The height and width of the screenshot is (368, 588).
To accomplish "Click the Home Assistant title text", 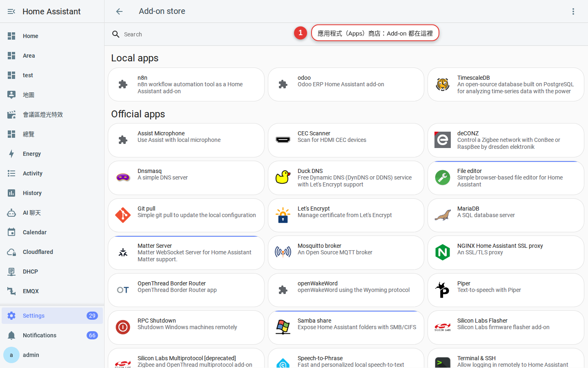I will tap(51, 11).
